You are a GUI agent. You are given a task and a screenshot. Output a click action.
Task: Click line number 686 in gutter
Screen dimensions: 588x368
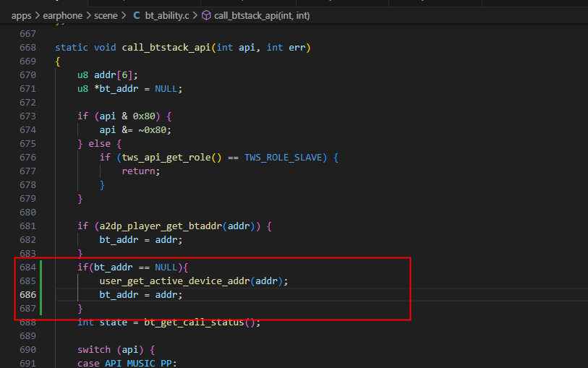pyautogui.click(x=27, y=295)
